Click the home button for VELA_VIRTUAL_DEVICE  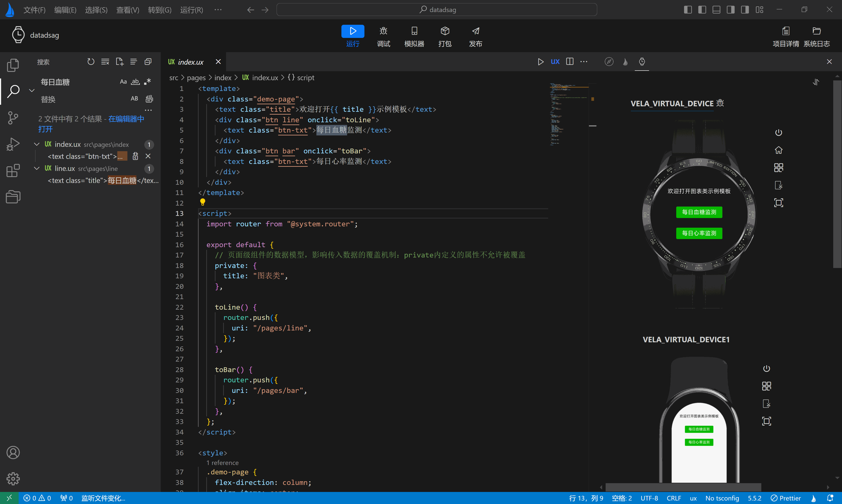[778, 150]
